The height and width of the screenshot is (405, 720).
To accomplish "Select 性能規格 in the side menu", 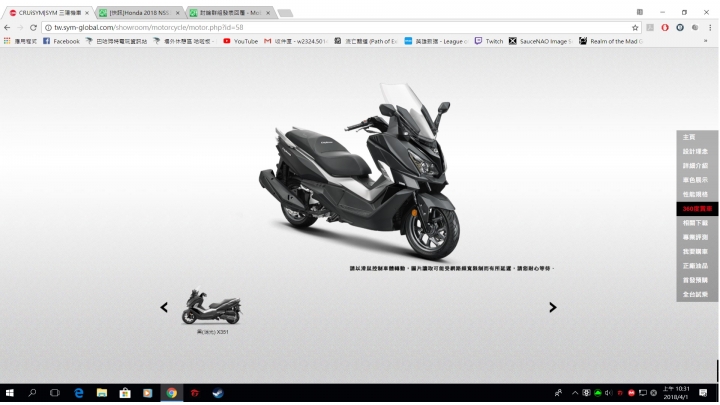I will pos(697,194).
